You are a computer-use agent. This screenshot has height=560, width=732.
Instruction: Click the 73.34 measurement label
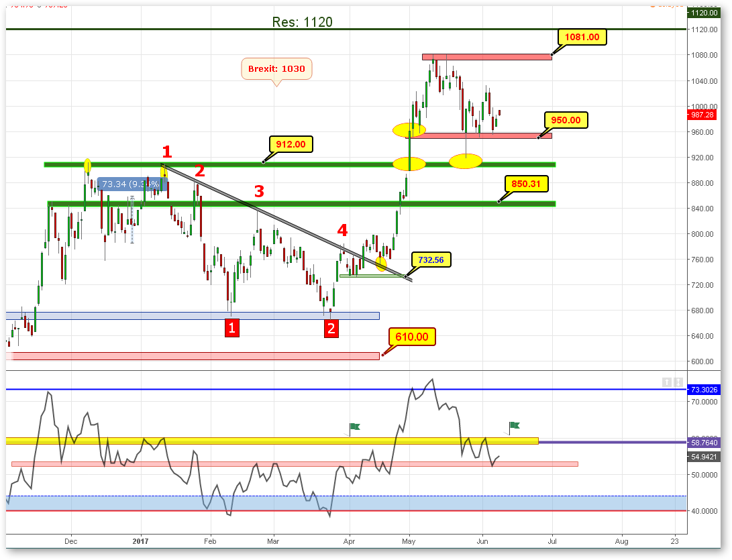pos(131,184)
